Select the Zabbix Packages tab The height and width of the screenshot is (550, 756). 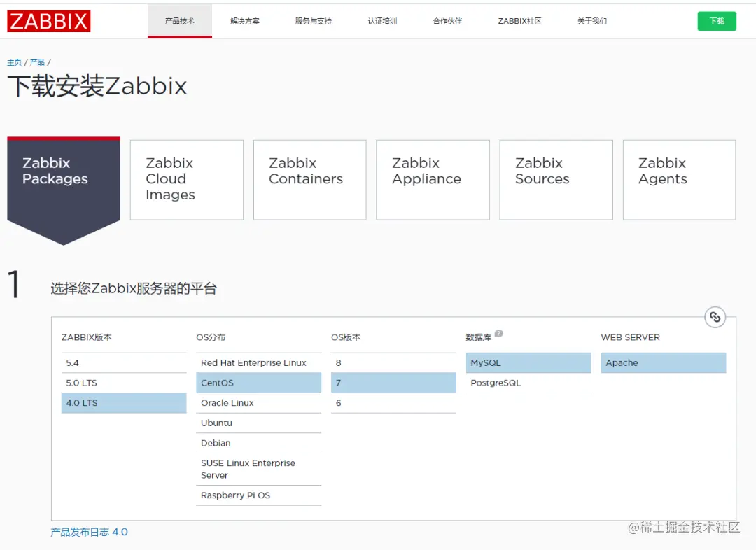point(64,190)
